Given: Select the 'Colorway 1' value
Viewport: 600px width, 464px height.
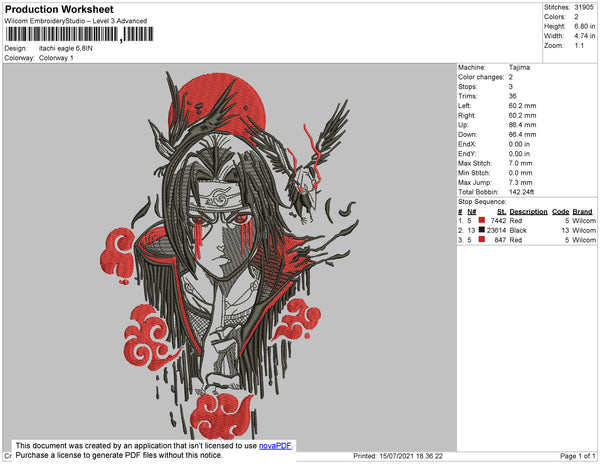Looking at the screenshot, I should tap(56, 58).
